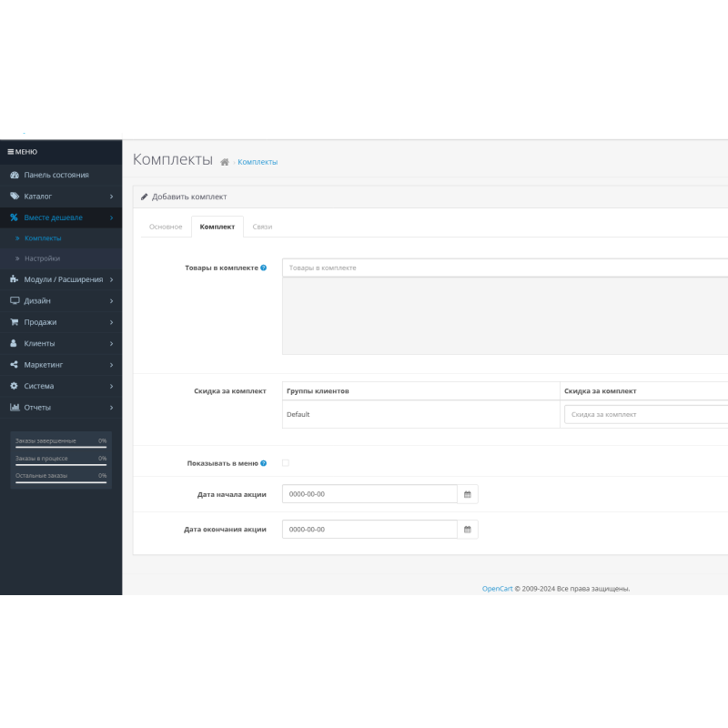The width and height of the screenshot is (728, 728).
Task: Open the Панель состояния dashboard icon
Action: [13, 174]
